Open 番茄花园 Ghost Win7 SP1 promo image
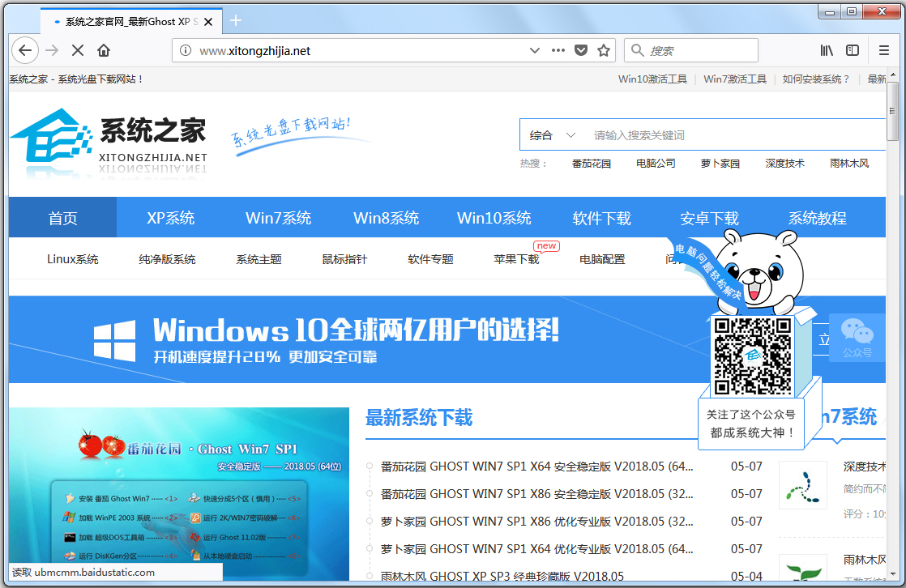This screenshot has height=588, width=906. click(179, 494)
